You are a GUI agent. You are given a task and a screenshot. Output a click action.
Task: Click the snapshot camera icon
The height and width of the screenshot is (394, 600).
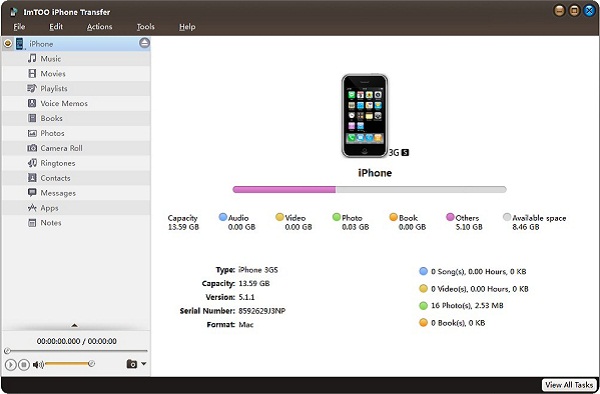click(x=132, y=364)
